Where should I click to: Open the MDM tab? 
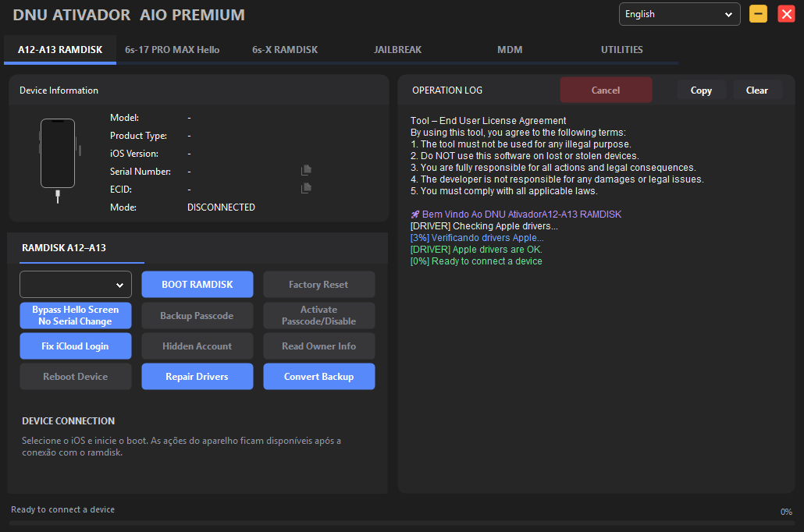point(510,50)
